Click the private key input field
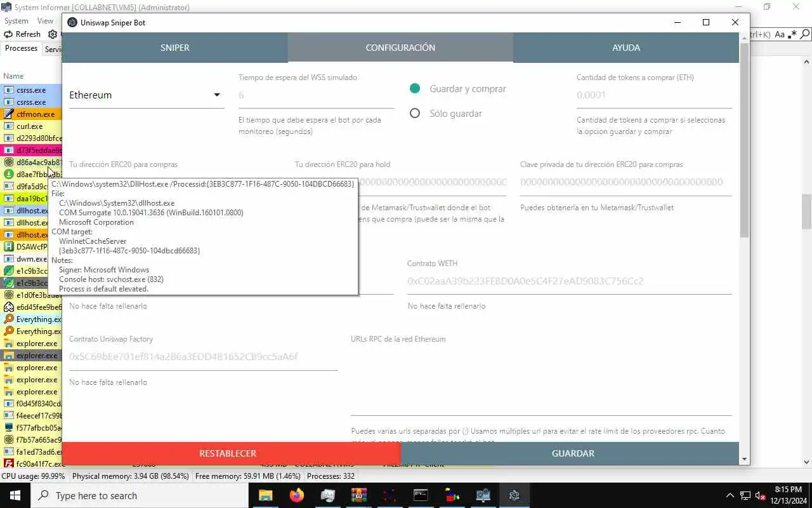Image resolution: width=812 pixels, height=508 pixels. click(626, 182)
